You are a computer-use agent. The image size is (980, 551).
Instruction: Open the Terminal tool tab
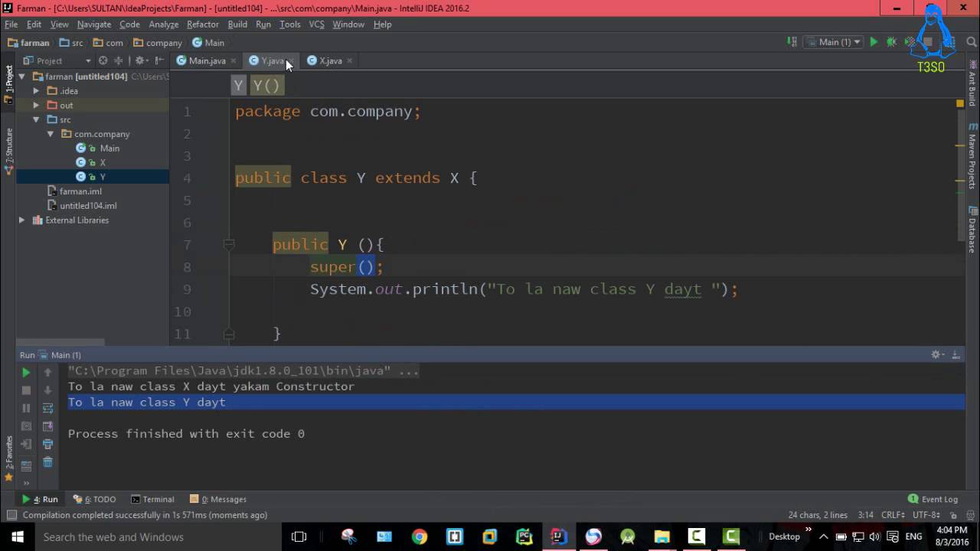(x=152, y=499)
